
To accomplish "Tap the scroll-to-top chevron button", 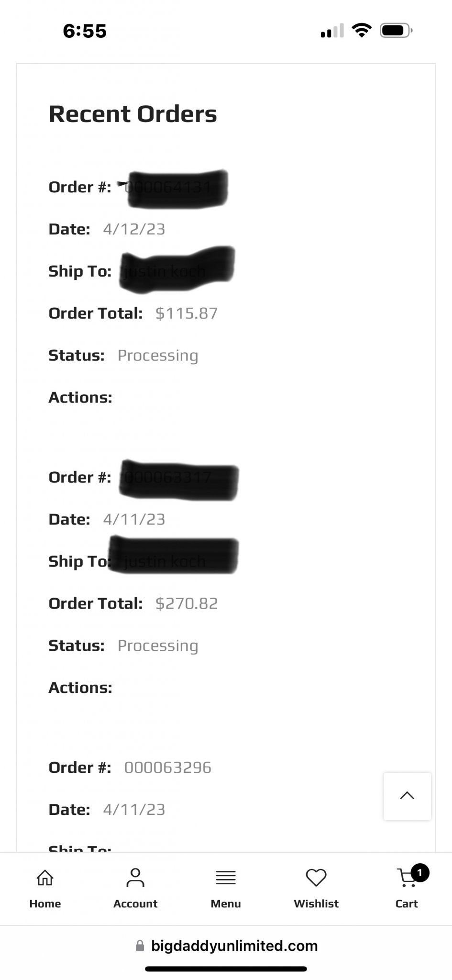I will [407, 796].
